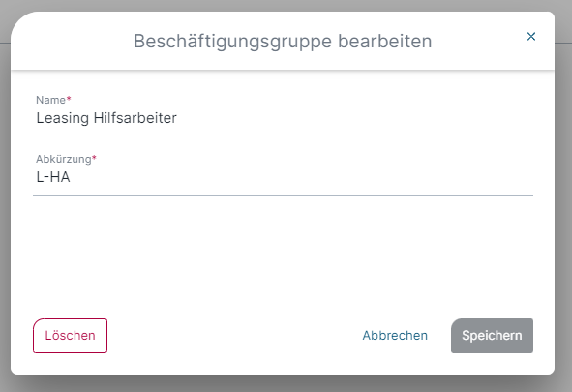Click the underline beneath the Name field
572x392 pixels.
pos(283,136)
